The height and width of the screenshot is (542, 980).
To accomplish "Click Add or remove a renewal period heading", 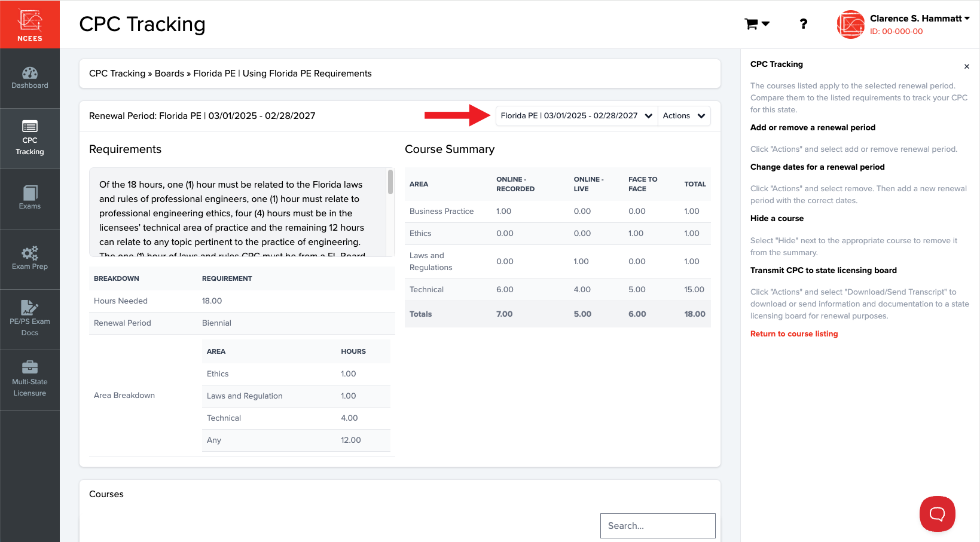I will click(813, 128).
